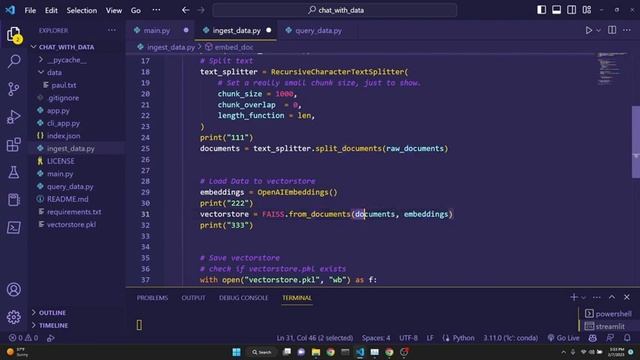Screen dimensions: 640x360
Task: Open requirements.txt in the explorer
Action: pyautogui.click(x=74, y=211)
